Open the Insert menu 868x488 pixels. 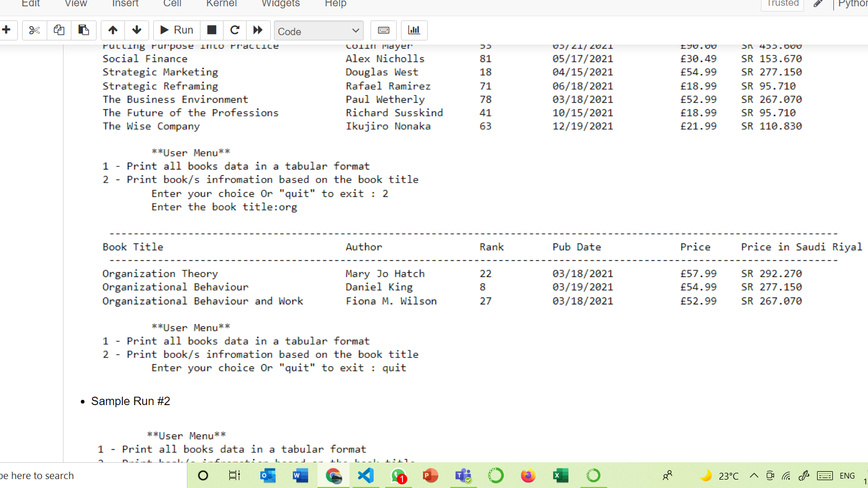(x=125, y=4)
